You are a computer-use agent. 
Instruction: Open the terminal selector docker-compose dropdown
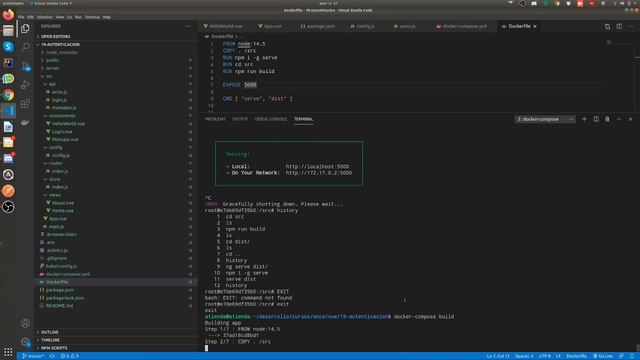[545, 119]
